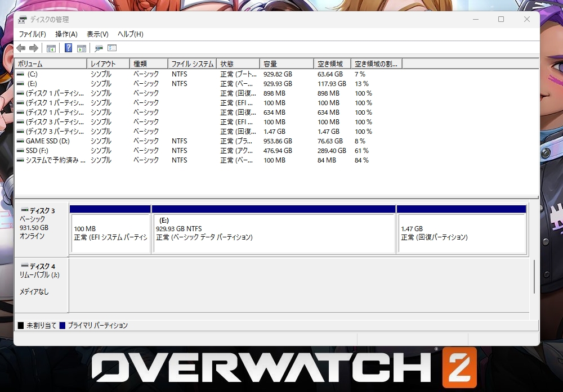
Task: Select the (E:) volume drive icon in list
Action: pos(20,84)
